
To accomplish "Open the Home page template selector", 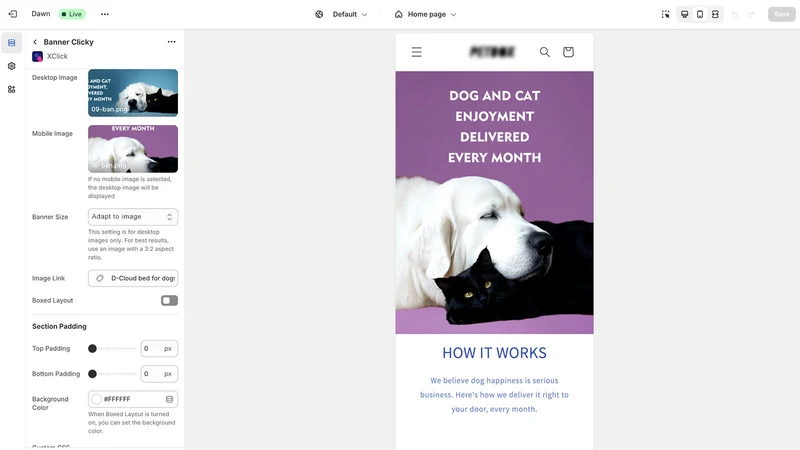I will click(425, 14).
